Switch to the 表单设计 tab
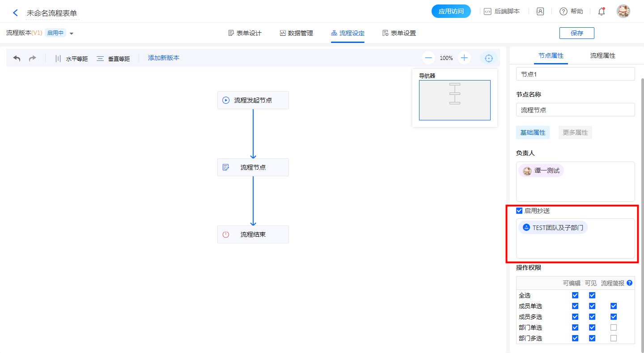The image size is (644, 353). 245,33
